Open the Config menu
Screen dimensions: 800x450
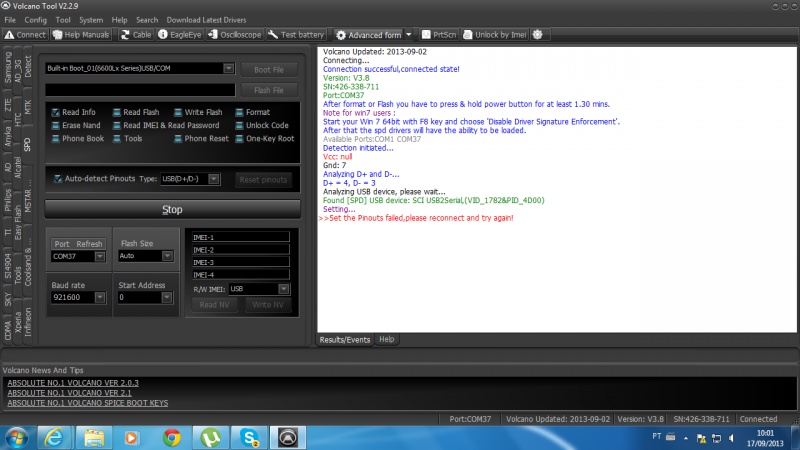click(x=35, y=20)
